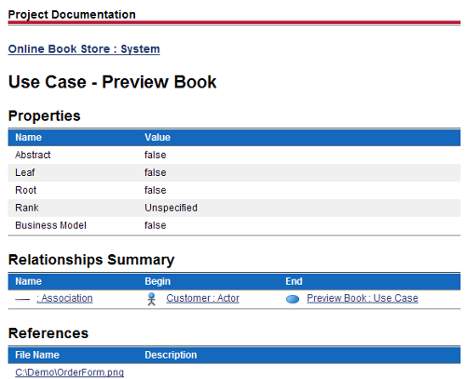
Task: Click the false value in Root row
Action: (155, 190)
